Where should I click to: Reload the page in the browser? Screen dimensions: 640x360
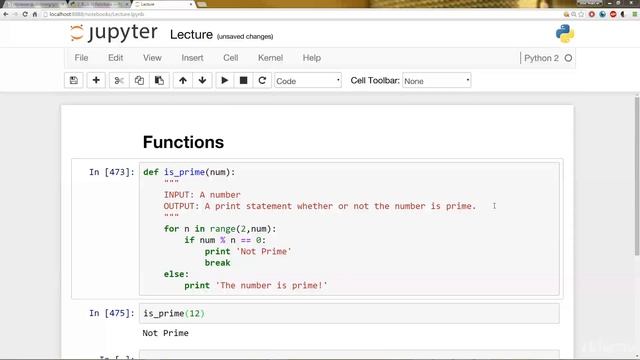click(25, 14)
